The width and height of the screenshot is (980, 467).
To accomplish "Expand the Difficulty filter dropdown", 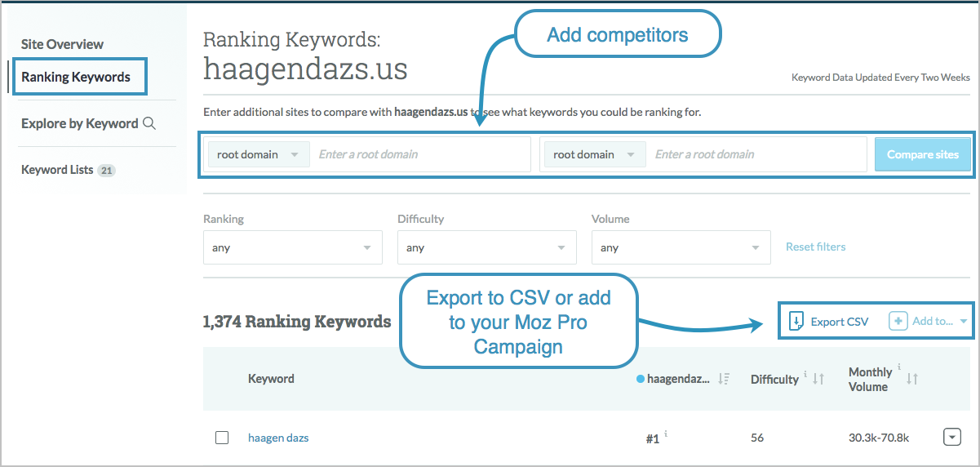I will (x=487, y=247).
